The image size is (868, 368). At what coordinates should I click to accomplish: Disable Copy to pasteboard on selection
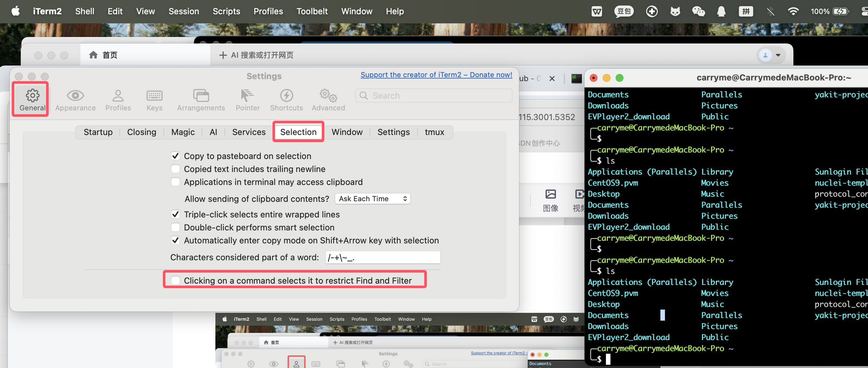[x=175, y=156]
